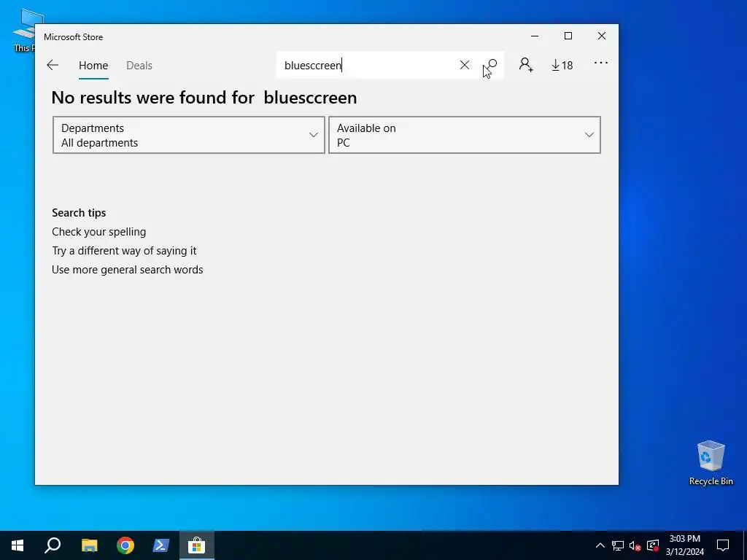Open the Action Center notifications icon
The image size is (747, 560).
tap(723, 545)
